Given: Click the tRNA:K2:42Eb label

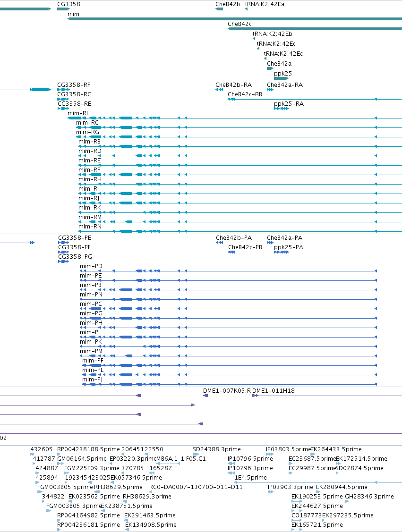Looking at the screenshot, I should pos(272,34).
